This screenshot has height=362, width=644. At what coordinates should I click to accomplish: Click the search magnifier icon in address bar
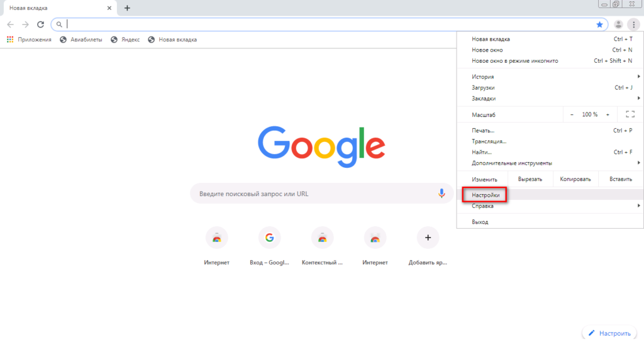59,25
